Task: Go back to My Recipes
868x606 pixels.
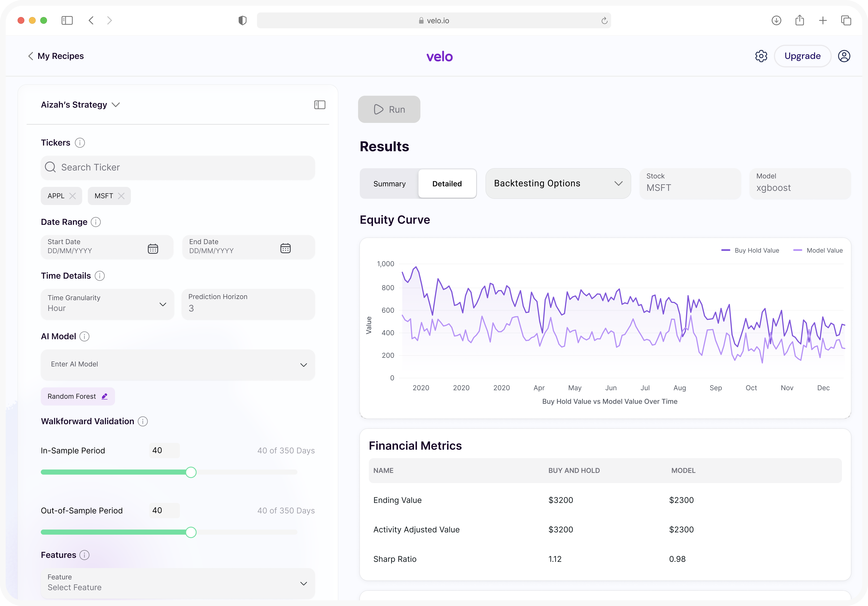Action: point(56,56)
